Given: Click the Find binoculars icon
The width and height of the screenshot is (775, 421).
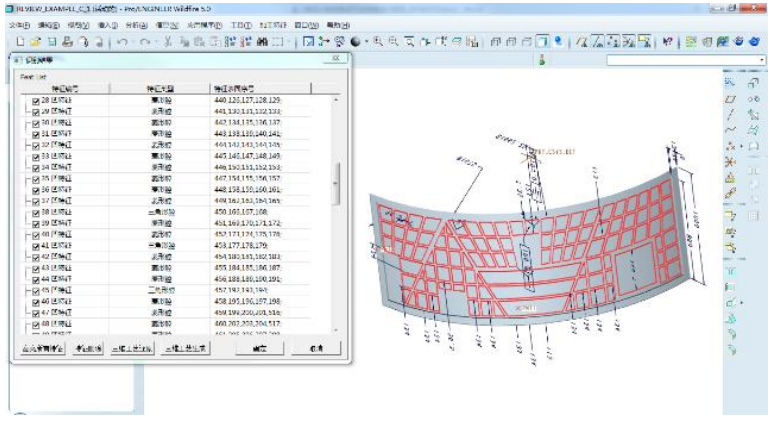Looking at the screenshot, I should click(263, 42).
